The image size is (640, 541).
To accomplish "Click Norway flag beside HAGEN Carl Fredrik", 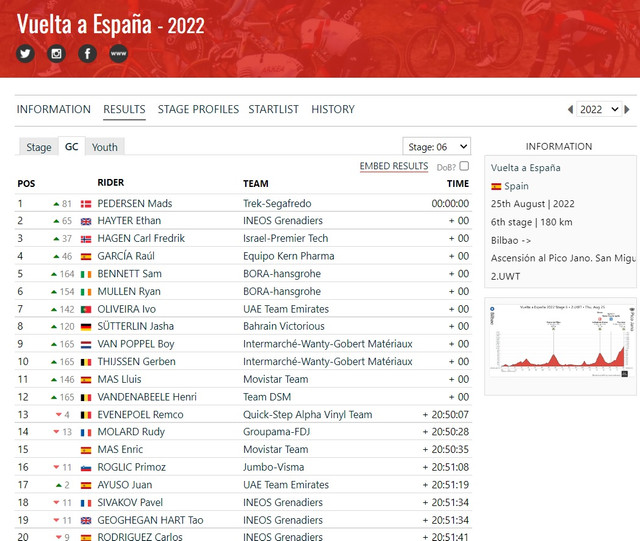I will coord(86,239).
